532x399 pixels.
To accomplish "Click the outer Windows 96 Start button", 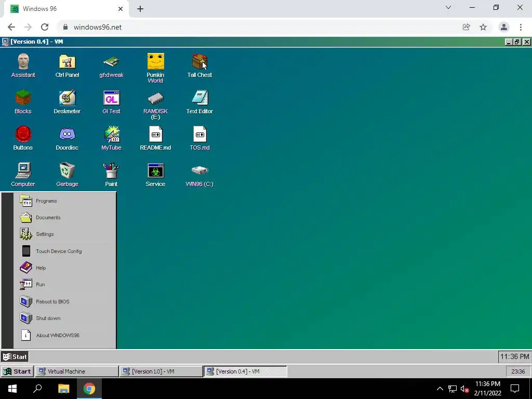I will point(17,371).
